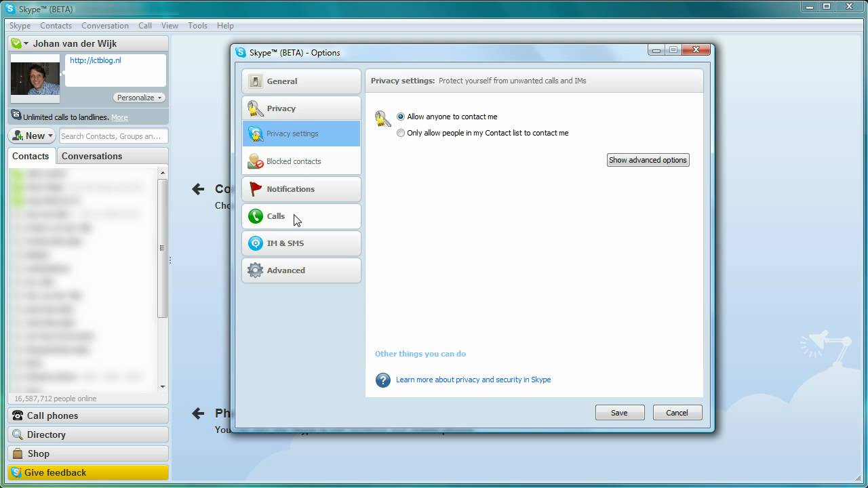Open the General options section
Image resolution: width=868 pixels, height=488 pixels.
(x=301, y=81)
